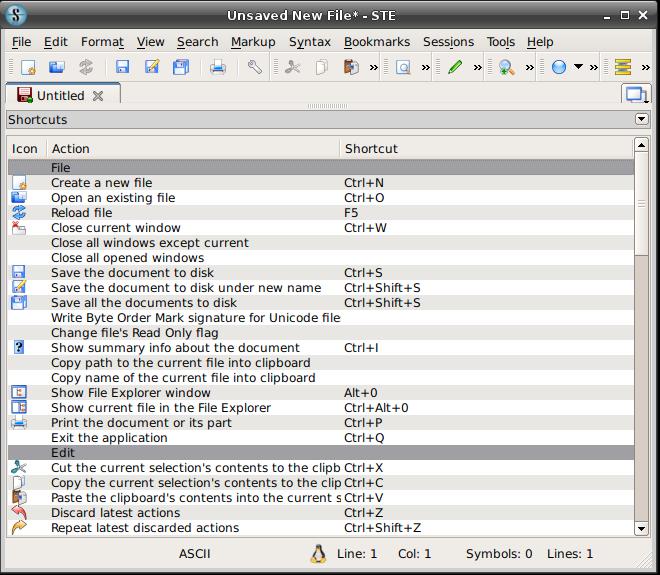The width and height of the screenshot is (660, 575).
Task: Open the Bookmarks menu
Action: 377,42
